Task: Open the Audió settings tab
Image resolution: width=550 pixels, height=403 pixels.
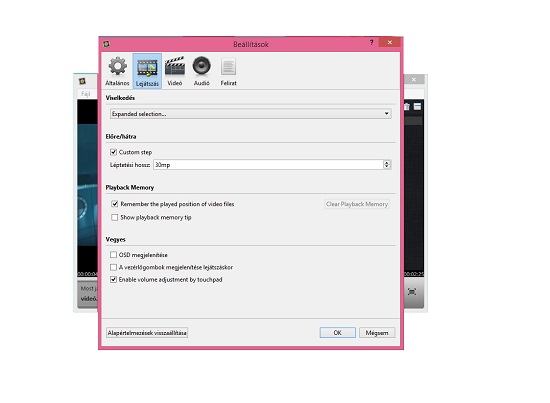Action: 202,71
